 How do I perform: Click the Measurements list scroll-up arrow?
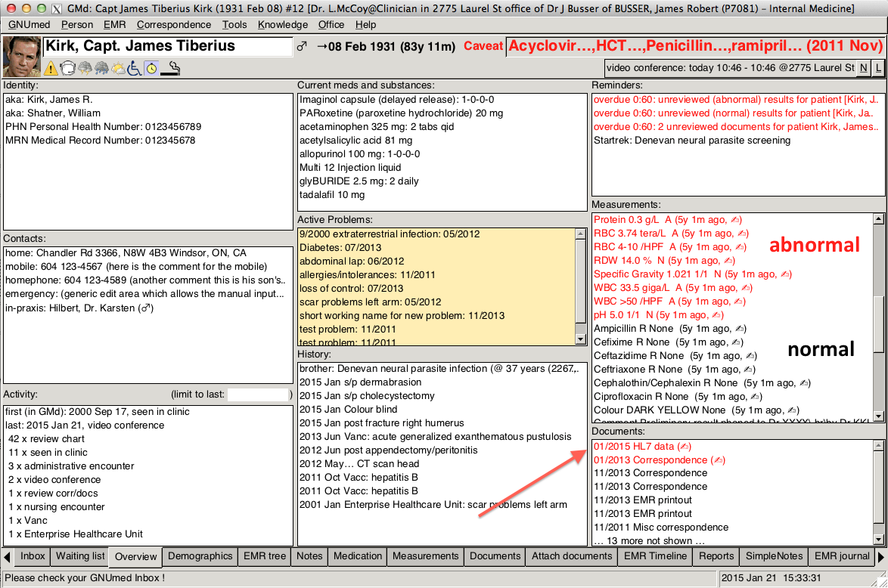pos(878,219)
